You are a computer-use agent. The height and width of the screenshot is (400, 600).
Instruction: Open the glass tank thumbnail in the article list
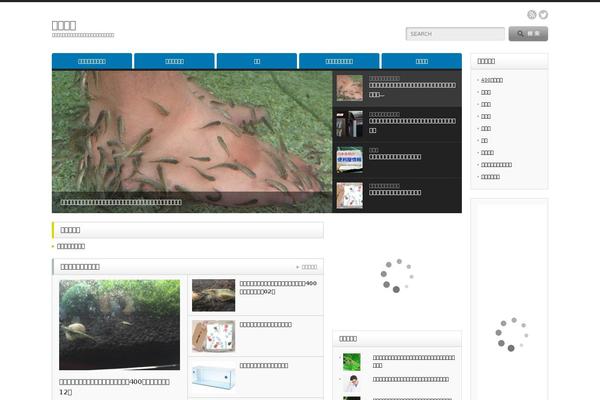tap(214, 377)
